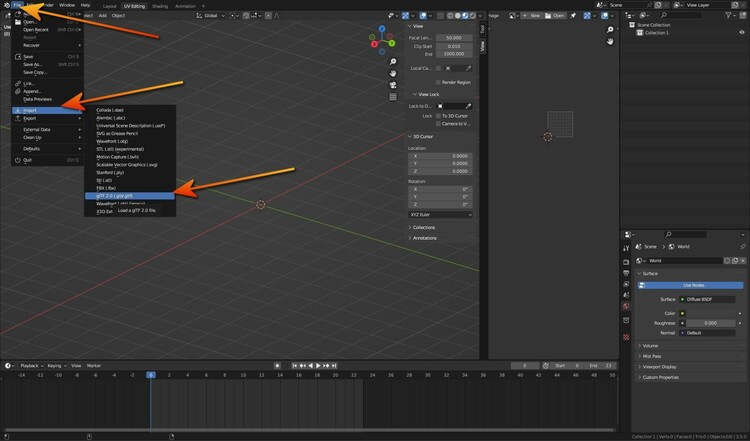
Task: Click the Use Nodes button
Action: tap(692, 285)
